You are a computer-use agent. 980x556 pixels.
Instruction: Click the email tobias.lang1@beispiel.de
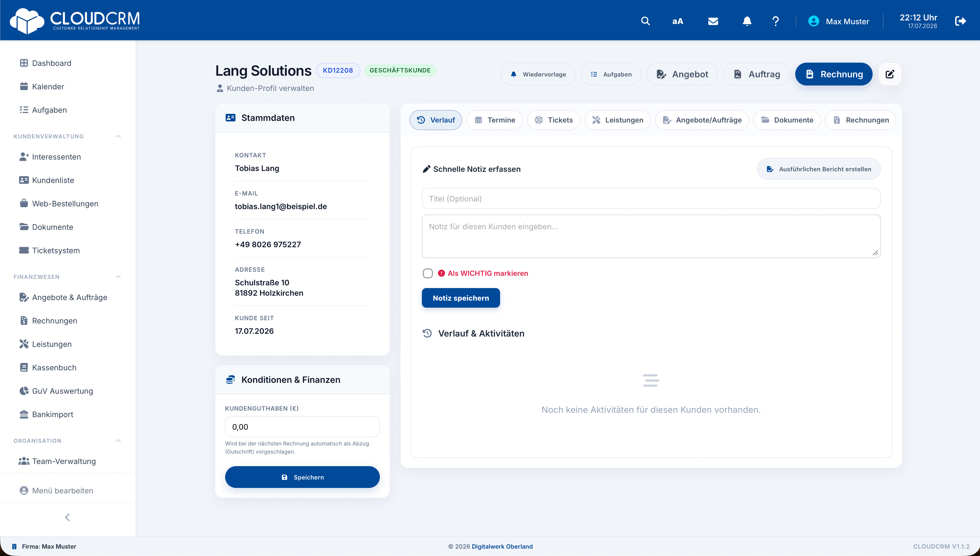pos(281,206)
